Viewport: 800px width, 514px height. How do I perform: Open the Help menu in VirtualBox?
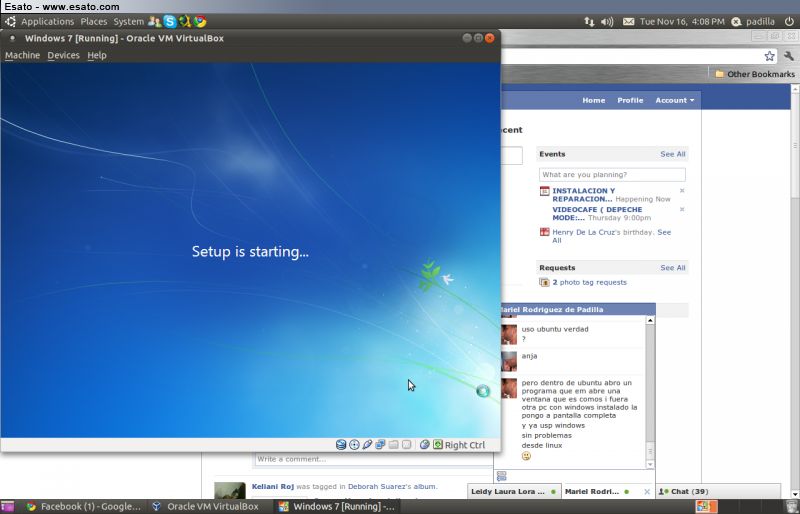[97, 55]
